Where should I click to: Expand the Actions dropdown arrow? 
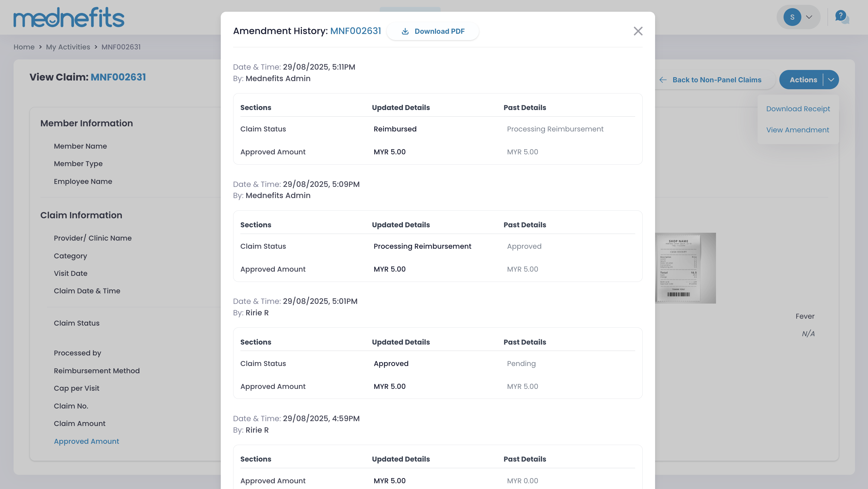pos(831,80)
